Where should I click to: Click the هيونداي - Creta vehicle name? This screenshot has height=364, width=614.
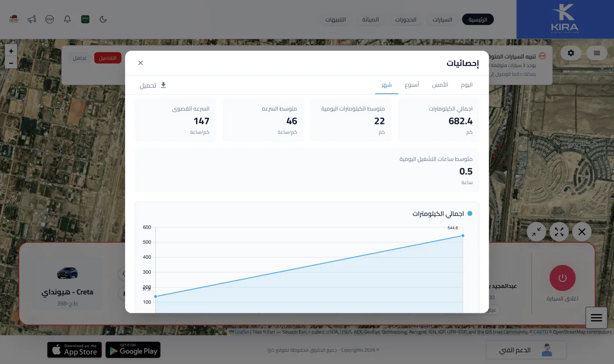(68, 292)
